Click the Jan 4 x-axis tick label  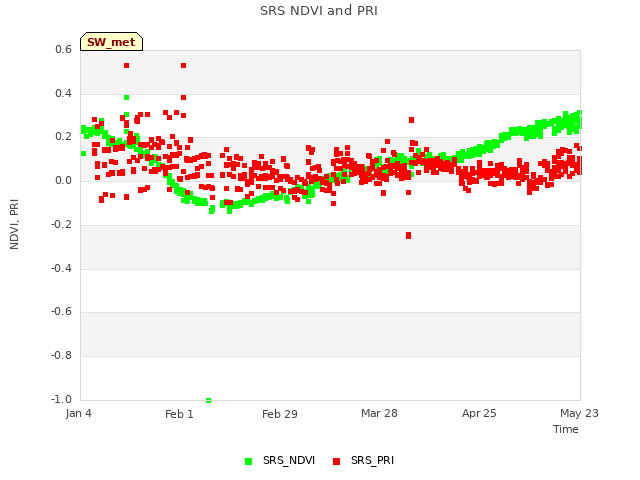tap(78, 413)
